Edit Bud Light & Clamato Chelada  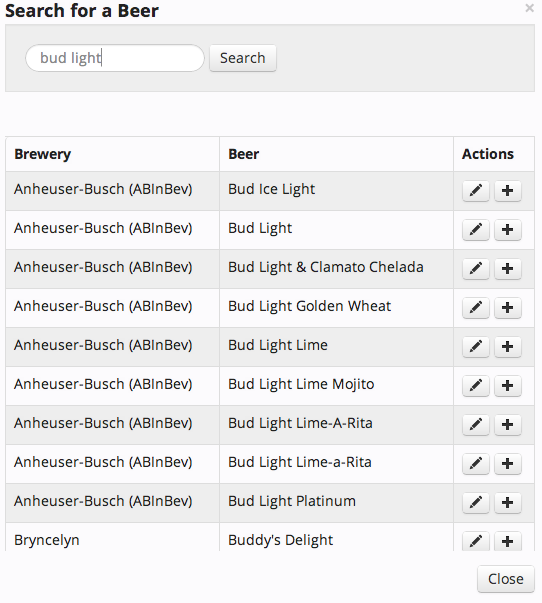click(x=476, y=268)
